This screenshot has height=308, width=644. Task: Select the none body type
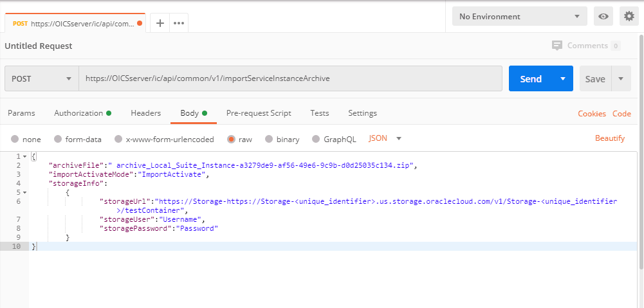pos(15,140)
